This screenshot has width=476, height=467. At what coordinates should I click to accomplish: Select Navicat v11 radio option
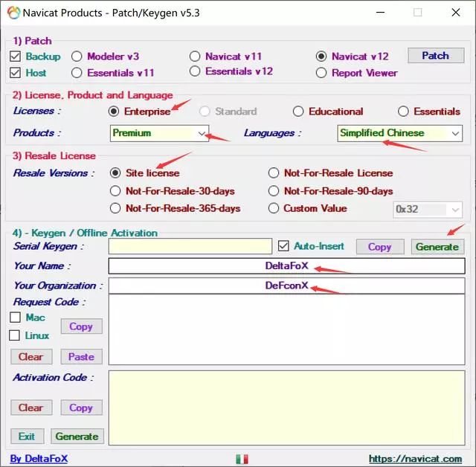[x=195, y=57]
